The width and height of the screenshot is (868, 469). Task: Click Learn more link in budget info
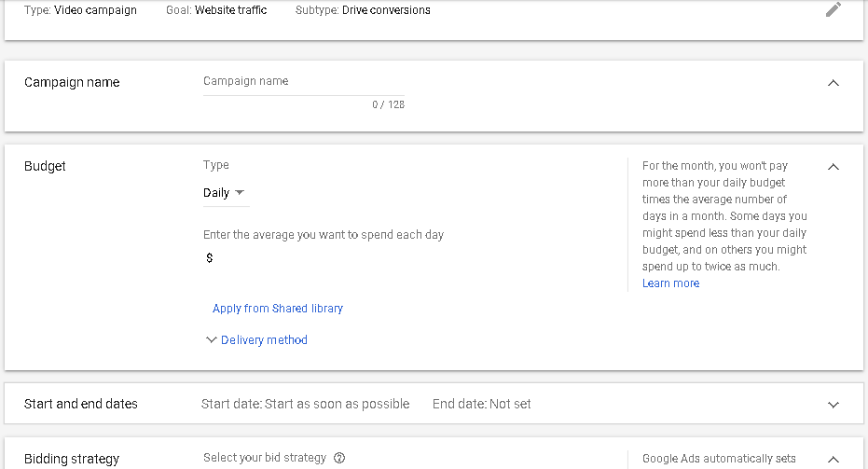point(671,283)
